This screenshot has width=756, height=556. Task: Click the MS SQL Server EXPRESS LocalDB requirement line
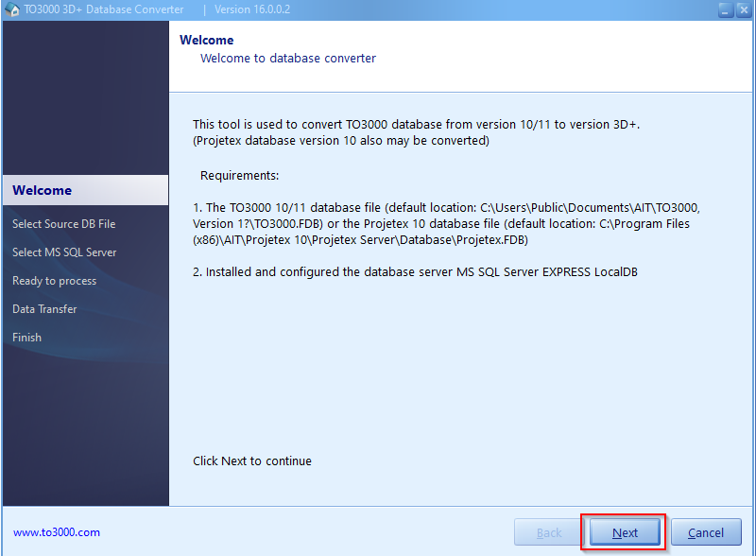point(415,272)
